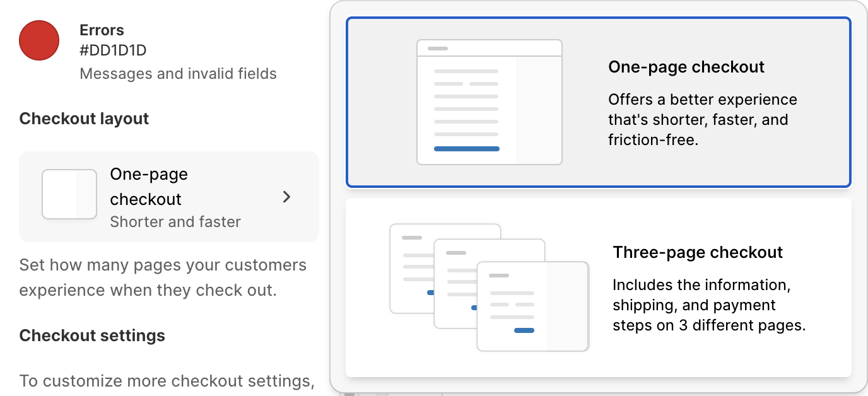Select the One-page checkout option in popover

click(x=598, y=102)
